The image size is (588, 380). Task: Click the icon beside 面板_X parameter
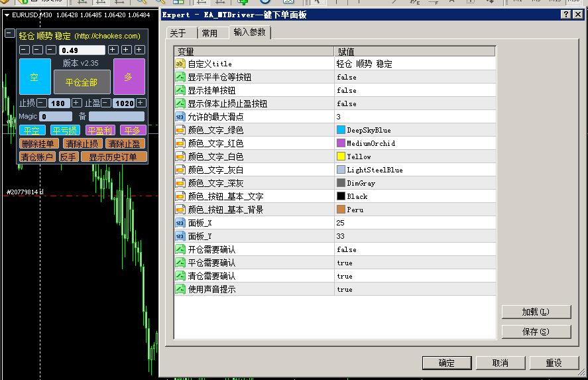(180, 223)
